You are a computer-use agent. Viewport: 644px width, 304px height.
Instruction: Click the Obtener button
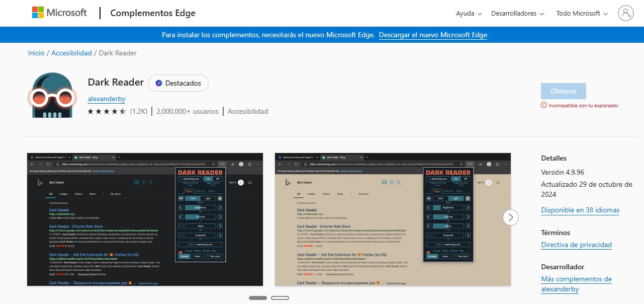pos(564,91)
